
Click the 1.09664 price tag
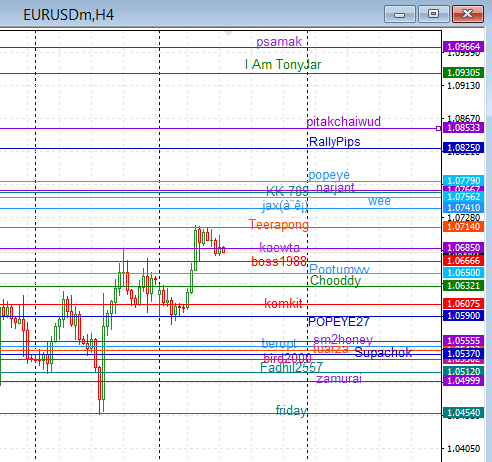tap(463, 47)
